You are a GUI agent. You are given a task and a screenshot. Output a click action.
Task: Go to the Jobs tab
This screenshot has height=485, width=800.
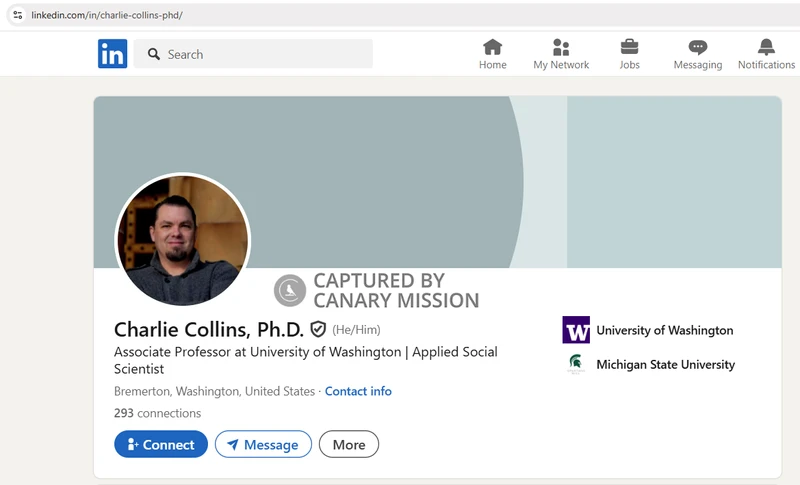tap(629, 54)
